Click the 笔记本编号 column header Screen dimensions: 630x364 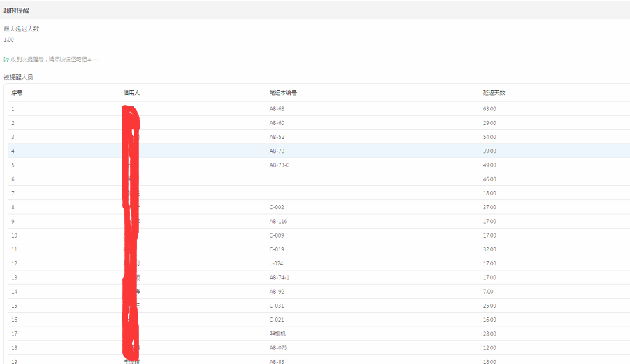click(283, 92)
